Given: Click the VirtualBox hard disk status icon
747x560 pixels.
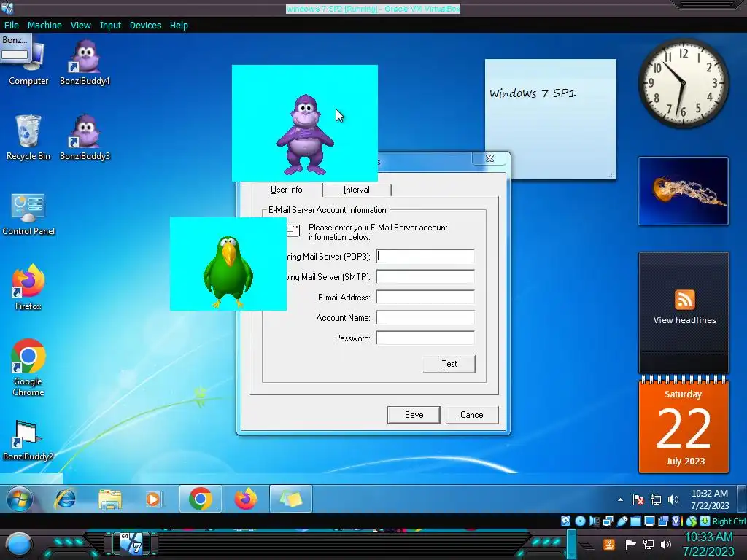Looking at the screenshot, I should [x=565, y=521].
